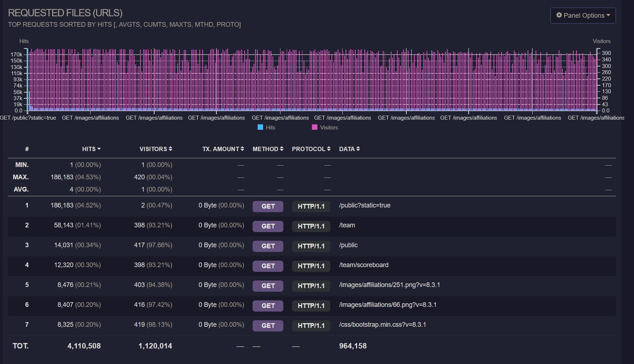Click the gear icon in Panel Options
This screenshot has width=634, height=364.
pos(559,15)
